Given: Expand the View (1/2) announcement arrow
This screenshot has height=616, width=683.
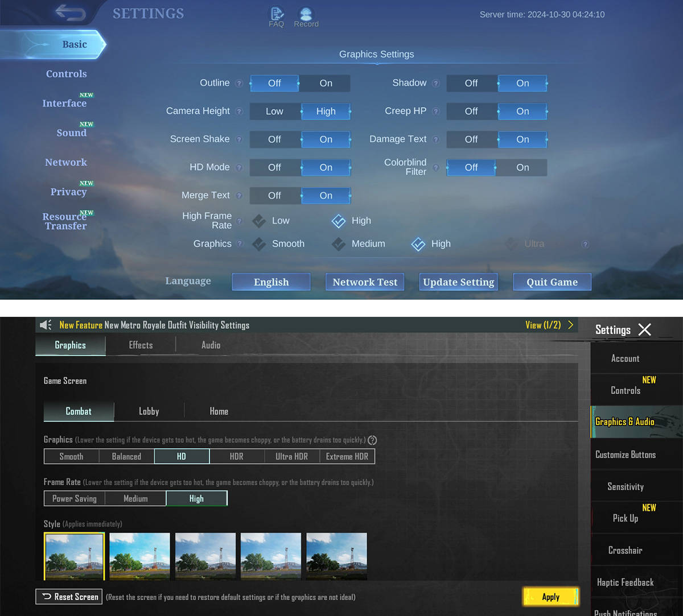Looking at the screenshot, I should click(x=570, y=325).
